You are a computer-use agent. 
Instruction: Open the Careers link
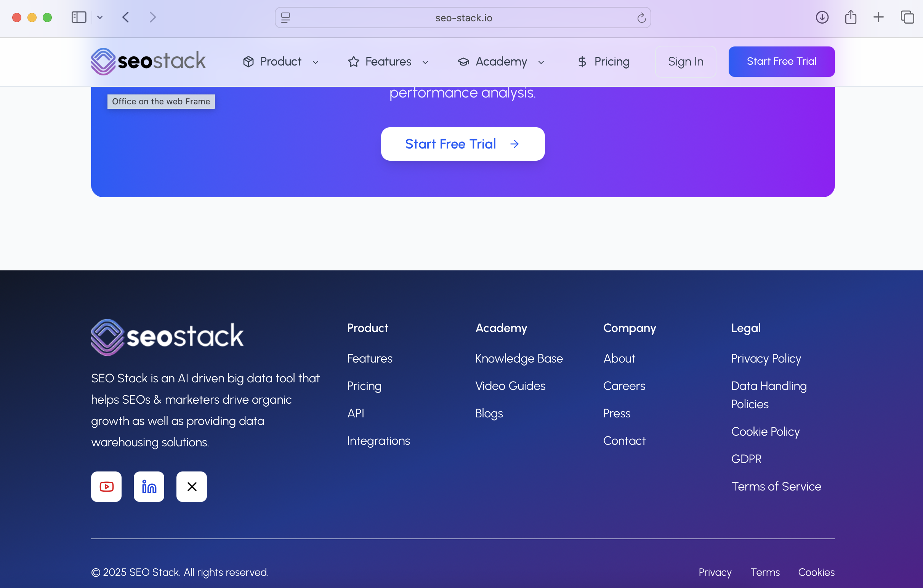[624, 386]
